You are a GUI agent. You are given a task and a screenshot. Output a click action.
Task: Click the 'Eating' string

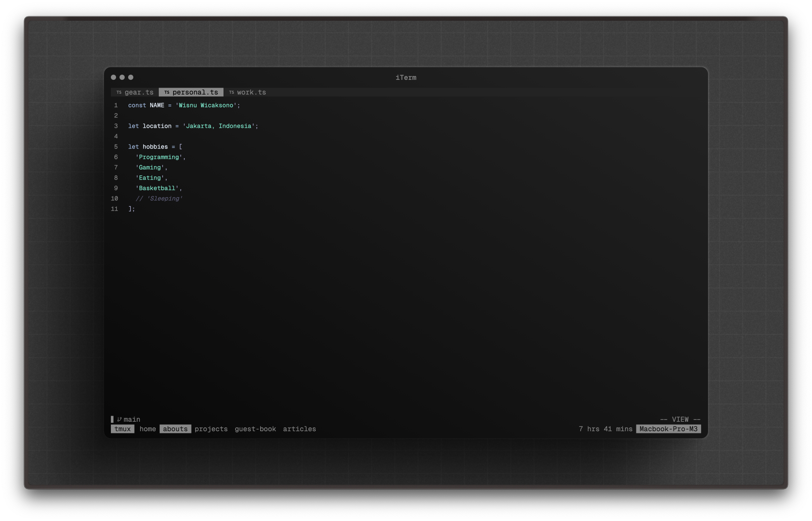[150, 178]
